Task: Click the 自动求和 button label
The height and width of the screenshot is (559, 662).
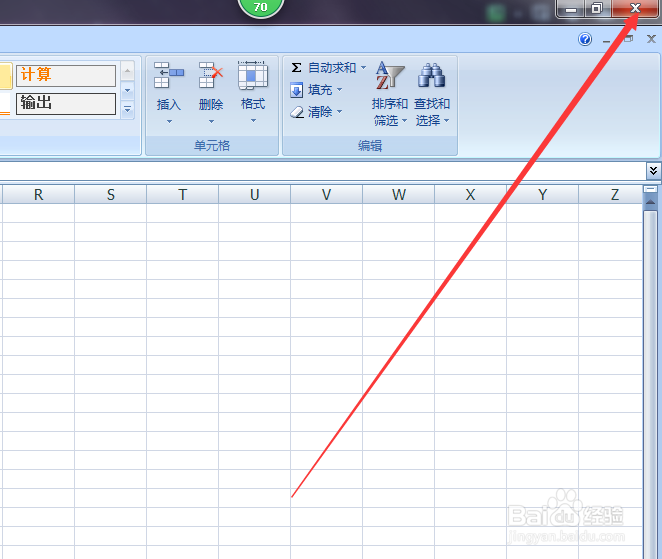Action: [x=332, y=68]
